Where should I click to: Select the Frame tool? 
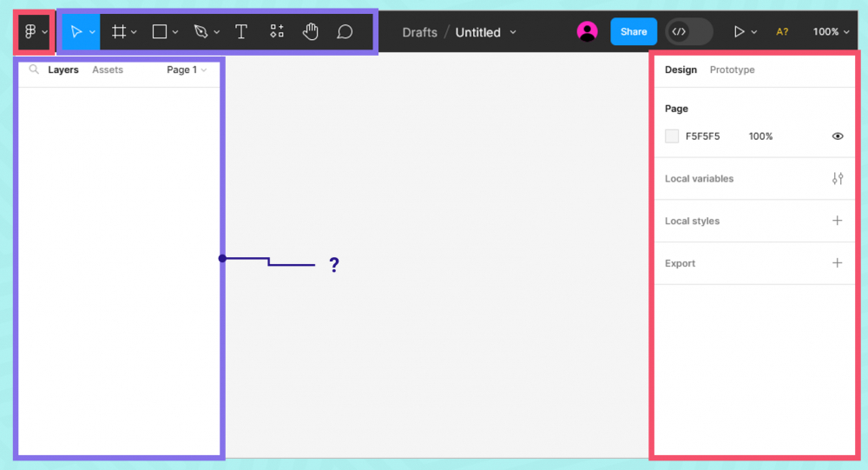point(120,32)
